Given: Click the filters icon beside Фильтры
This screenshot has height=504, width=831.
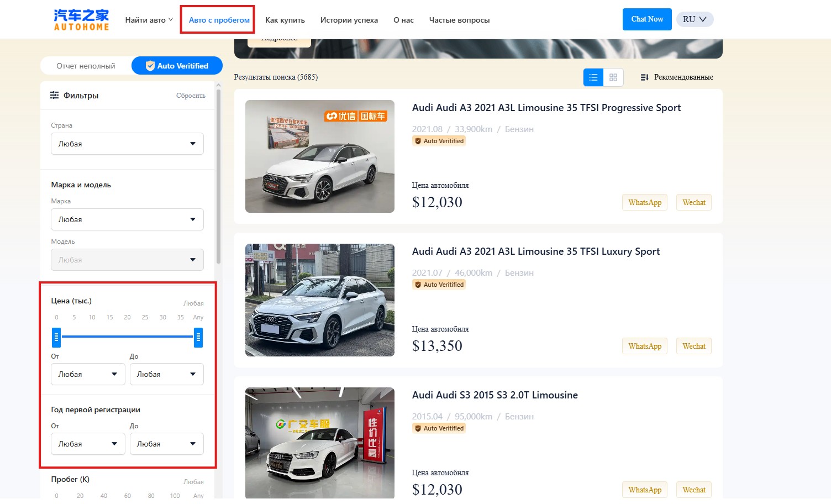Looking at the screenshot, I should (x=55, y=95).
